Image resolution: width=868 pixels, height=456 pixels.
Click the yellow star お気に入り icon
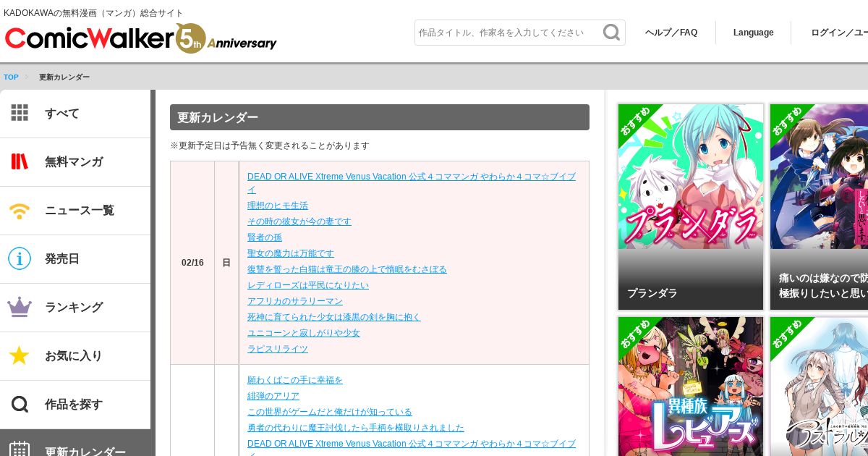[20, 355]
